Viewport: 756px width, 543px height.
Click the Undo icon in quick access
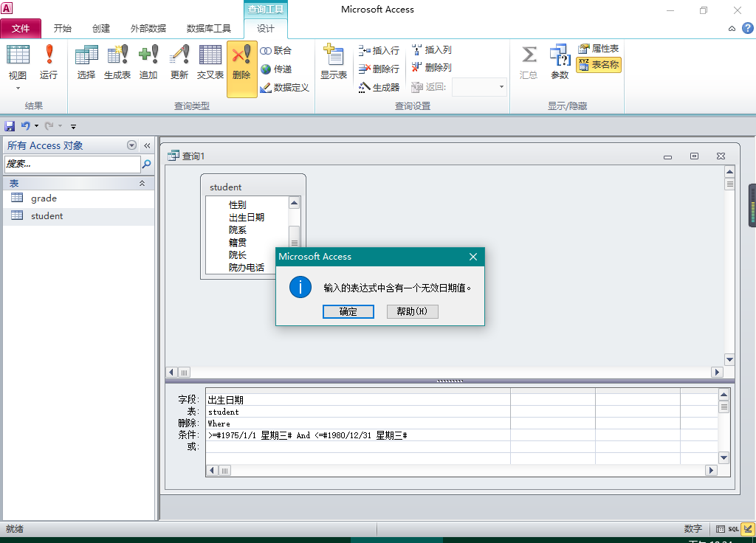coord(26,126)
